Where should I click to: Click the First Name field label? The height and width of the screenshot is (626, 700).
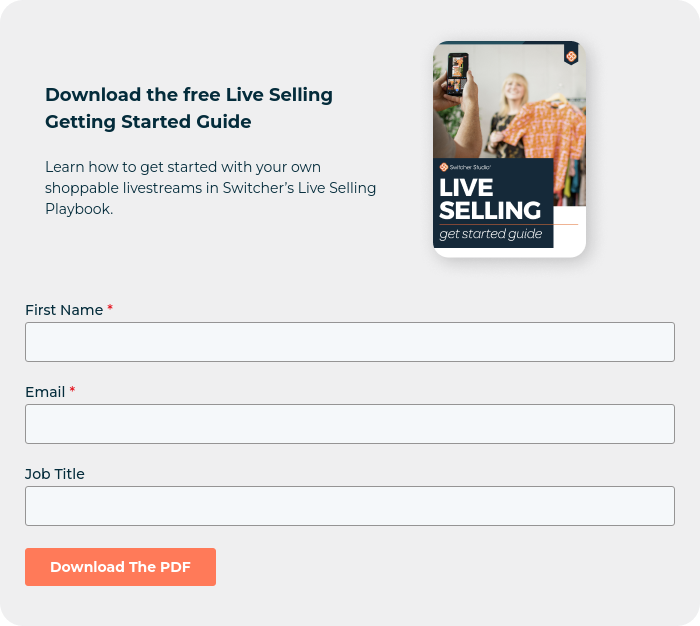pos(64,310)
